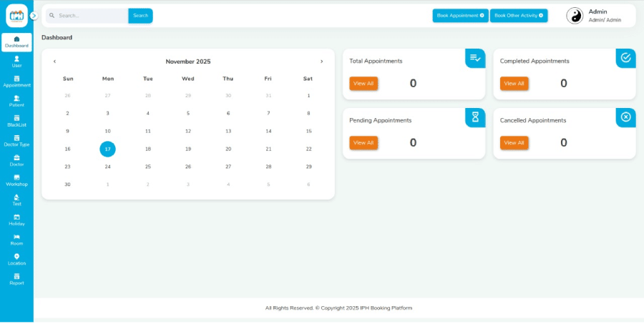Go to Test in the sidebar
The image size is (644, 324).
pos(16,200)
